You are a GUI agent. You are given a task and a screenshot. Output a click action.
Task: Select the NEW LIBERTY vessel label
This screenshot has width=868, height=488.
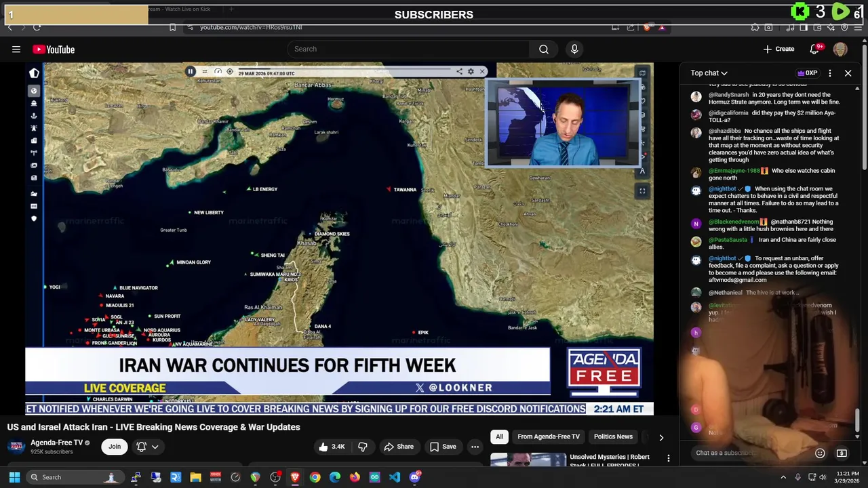point(209,213)
